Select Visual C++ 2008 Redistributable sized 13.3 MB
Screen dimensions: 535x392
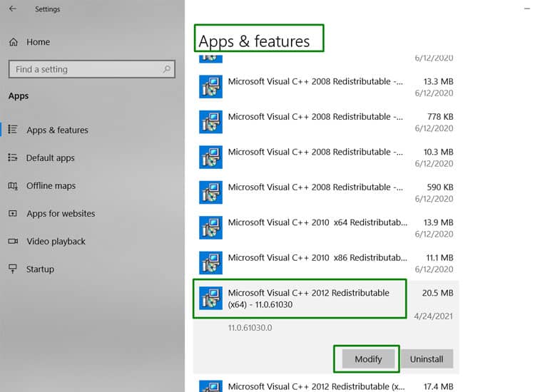[x=326, y=87]
